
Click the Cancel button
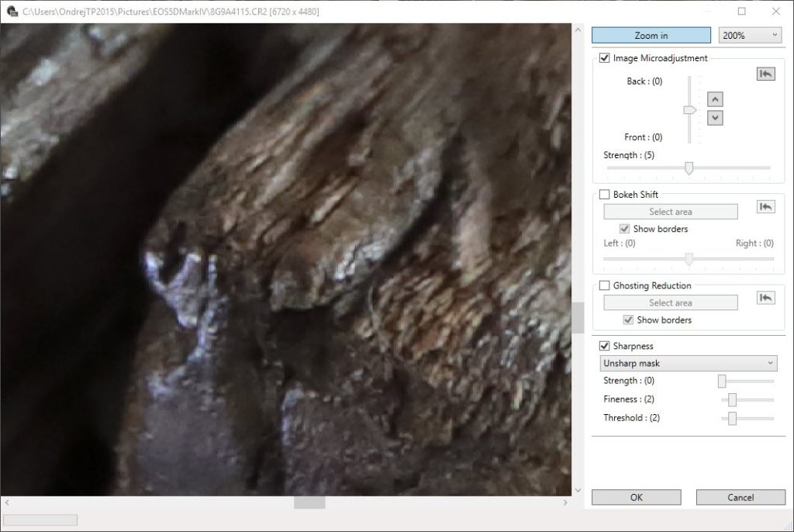pos(740,498)
